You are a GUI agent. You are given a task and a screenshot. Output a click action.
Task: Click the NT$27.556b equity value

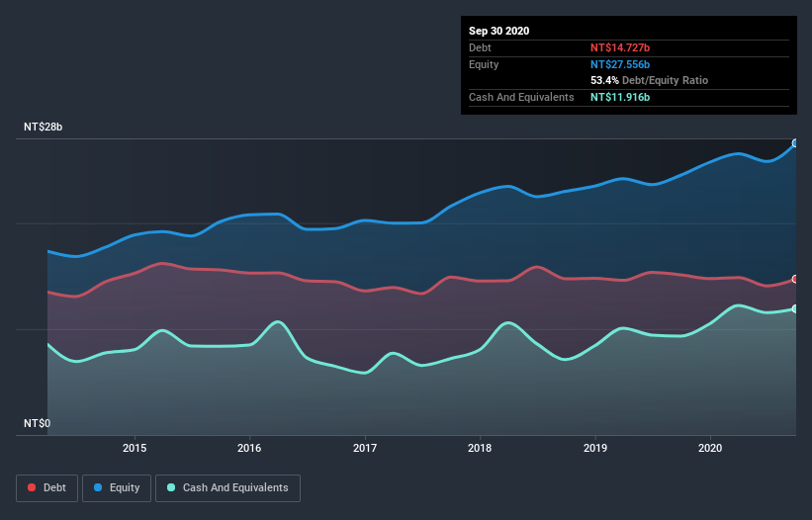tap(620, 64)
